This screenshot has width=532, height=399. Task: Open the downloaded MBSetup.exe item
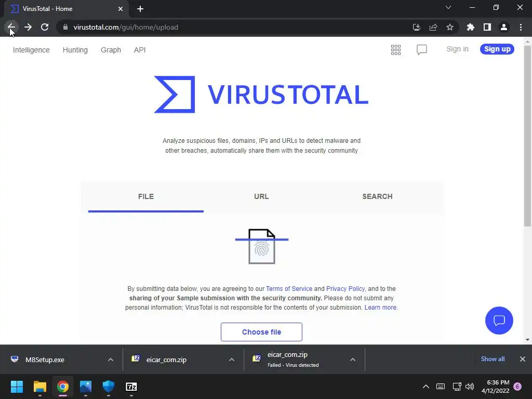point(44,360)
